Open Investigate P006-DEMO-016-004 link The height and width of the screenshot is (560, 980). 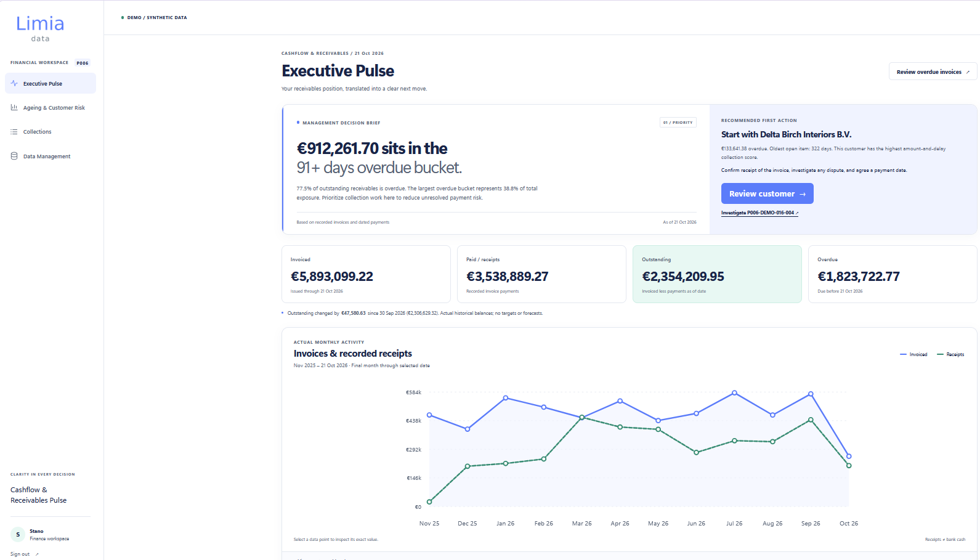click(x=759, y=213)
